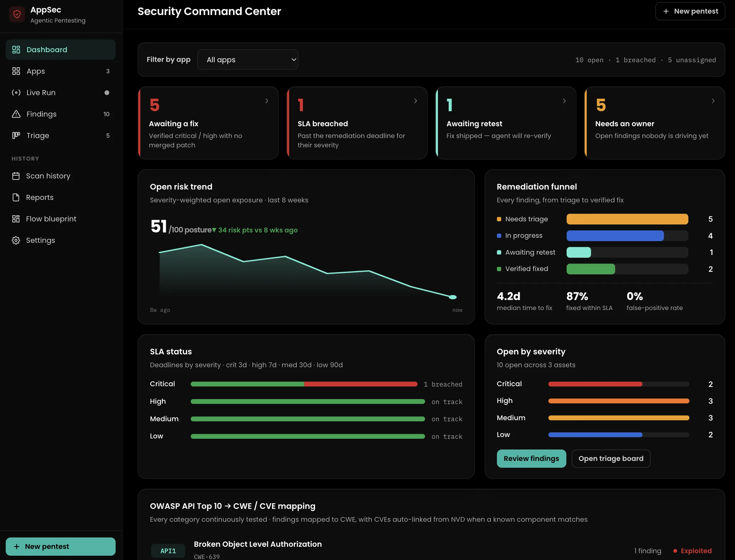Click the Apps icon in sidebar
735x560 pixels.
16,71
